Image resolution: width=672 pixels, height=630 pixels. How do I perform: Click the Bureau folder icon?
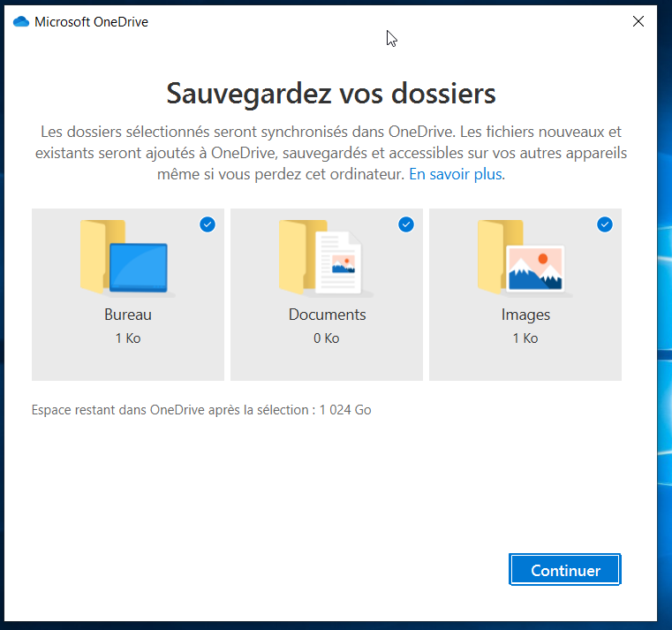coord(127,258)
